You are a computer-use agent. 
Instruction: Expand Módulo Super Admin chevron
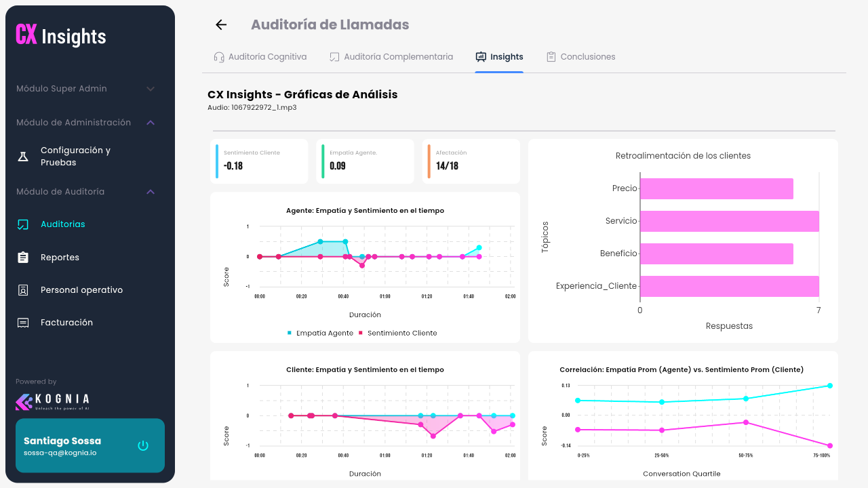151,89
